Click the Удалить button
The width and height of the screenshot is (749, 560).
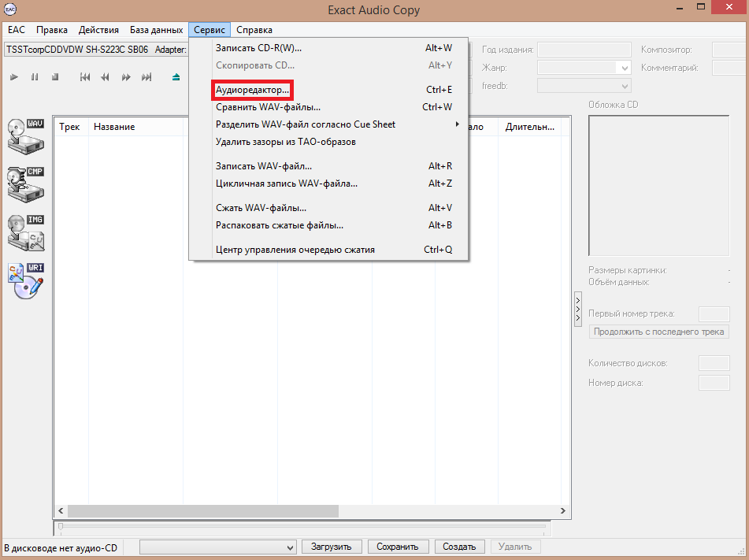[515, 547]
